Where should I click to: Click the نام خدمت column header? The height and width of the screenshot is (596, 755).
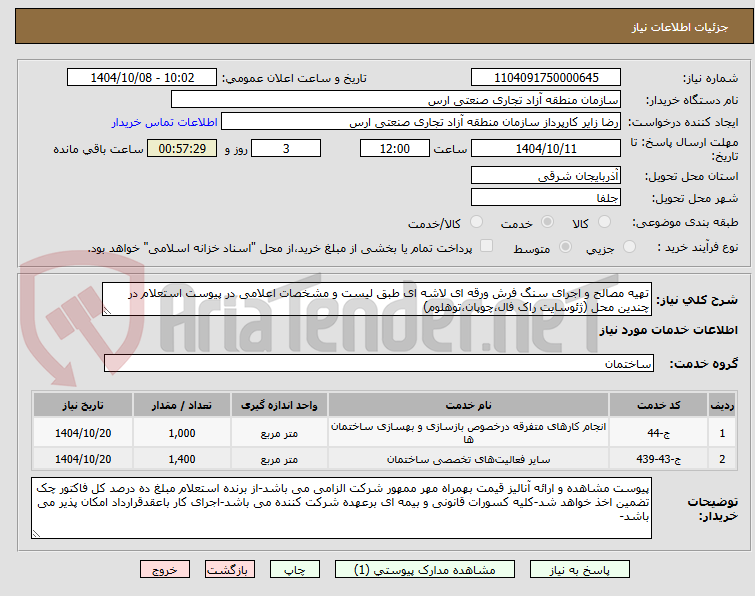468,405
